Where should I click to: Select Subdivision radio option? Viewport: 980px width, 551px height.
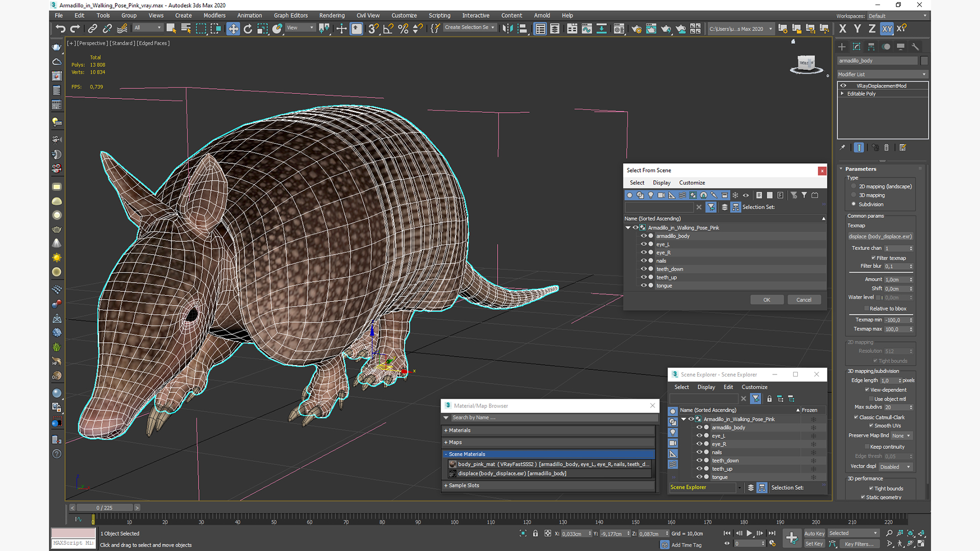pos(853,204)
